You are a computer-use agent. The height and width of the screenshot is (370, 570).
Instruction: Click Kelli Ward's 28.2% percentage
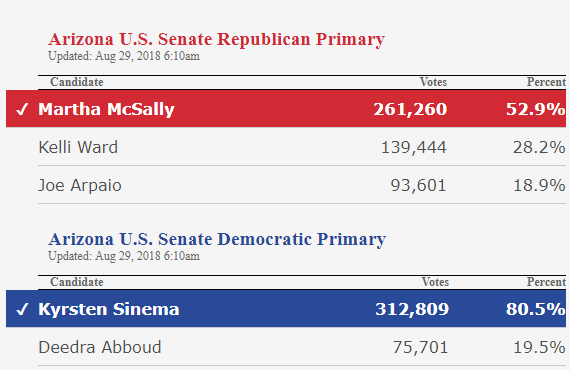(539, 147)
